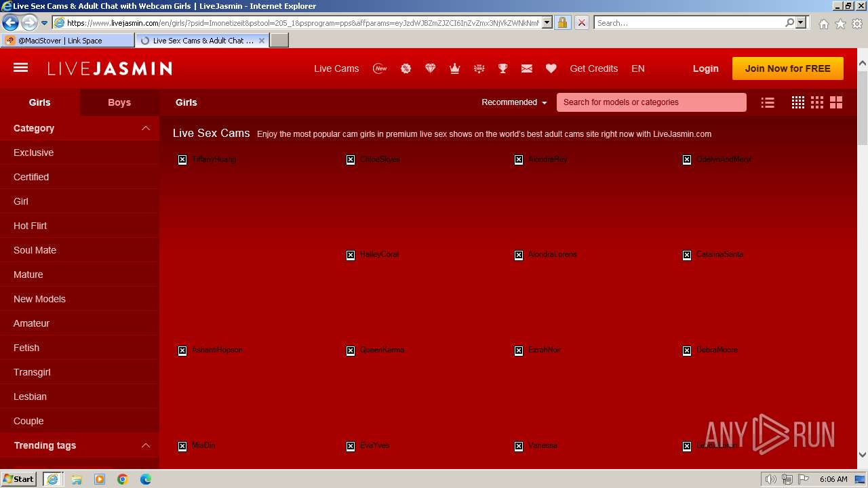Screen dimensions: 868x488
Task: Open favorites via the heart icon
Action: tap(551, 68)
